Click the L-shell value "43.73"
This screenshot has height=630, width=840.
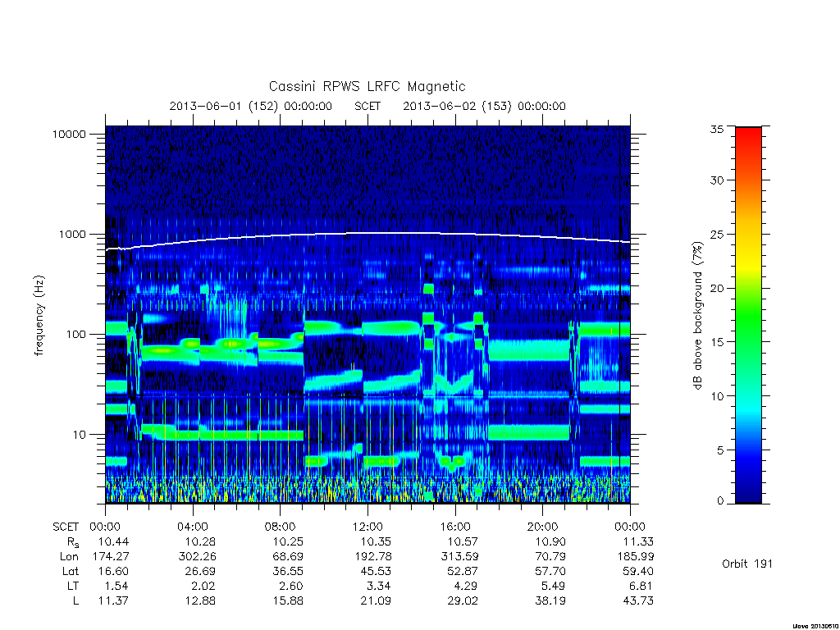tap(638, 601)
